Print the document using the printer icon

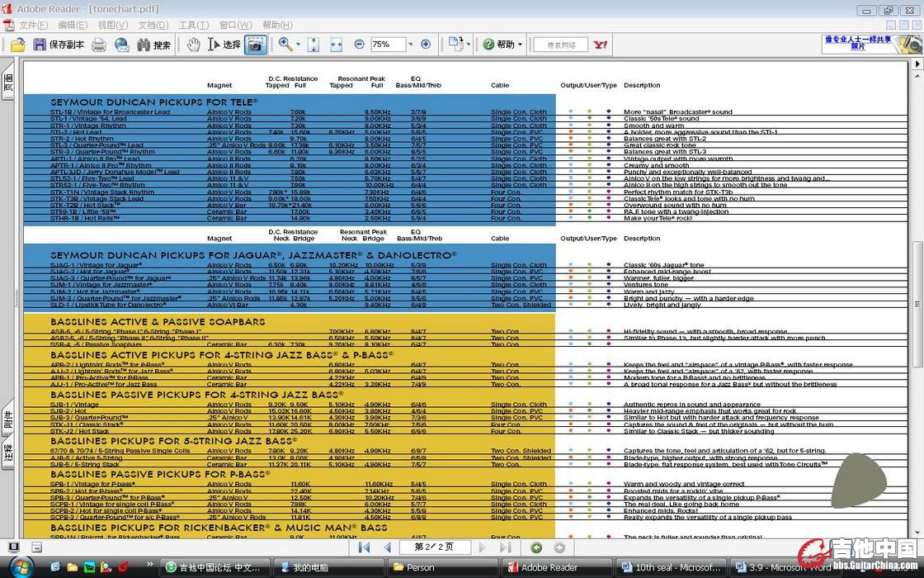pos(98,45)
